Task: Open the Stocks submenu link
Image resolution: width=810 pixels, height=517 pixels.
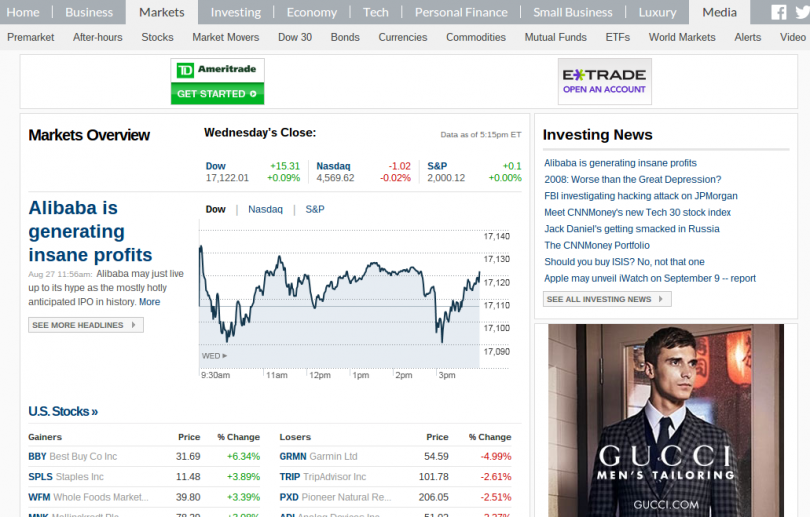Action: click(158, 37)
